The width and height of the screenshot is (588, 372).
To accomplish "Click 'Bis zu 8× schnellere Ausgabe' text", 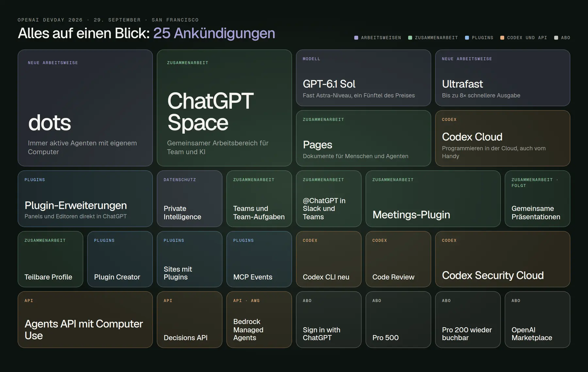I will point(481,95).
